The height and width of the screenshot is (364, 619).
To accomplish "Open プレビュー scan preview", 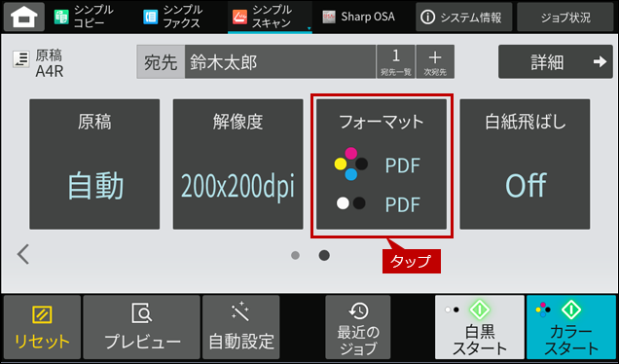I will (x=142, y=327).
